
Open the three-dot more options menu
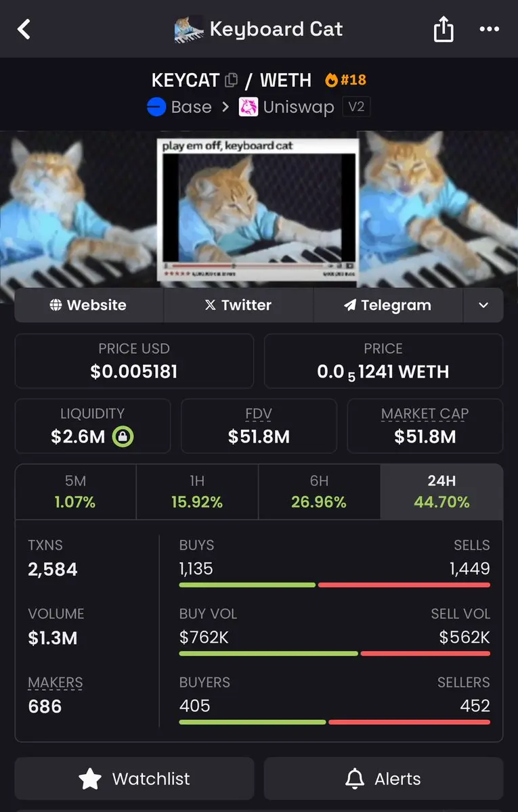pos(489,29)
